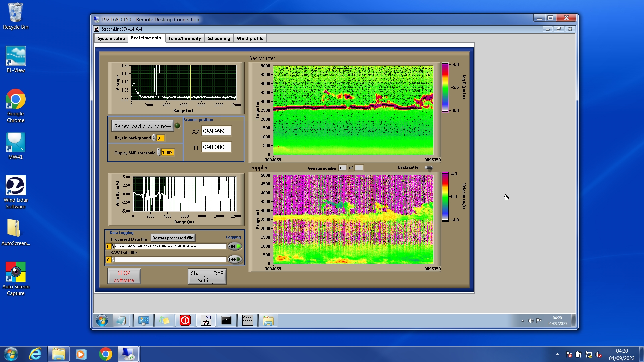Toggle processed data file logging ON switch
Screen dimensions: 644x362
coord(235,246)
